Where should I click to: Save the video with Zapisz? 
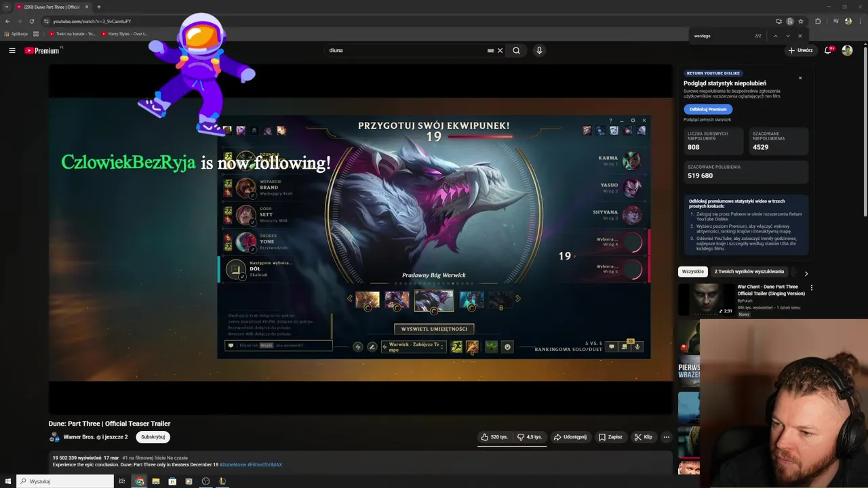tap(610, 437)
